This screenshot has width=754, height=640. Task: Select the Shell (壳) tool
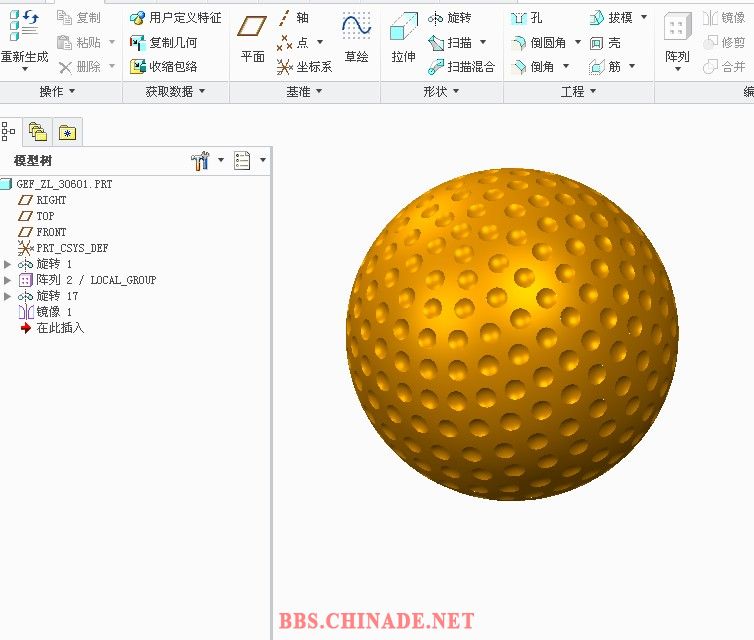click(x=605, y=43)
